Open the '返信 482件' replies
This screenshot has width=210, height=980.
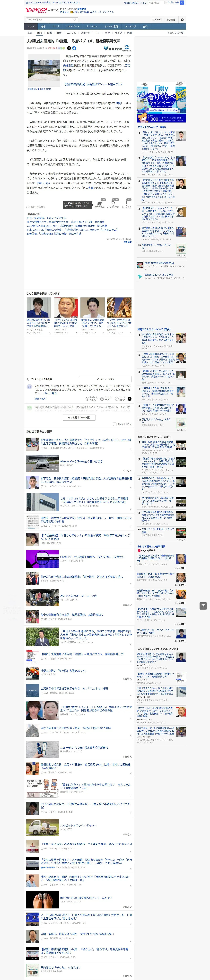click(40, 399)
